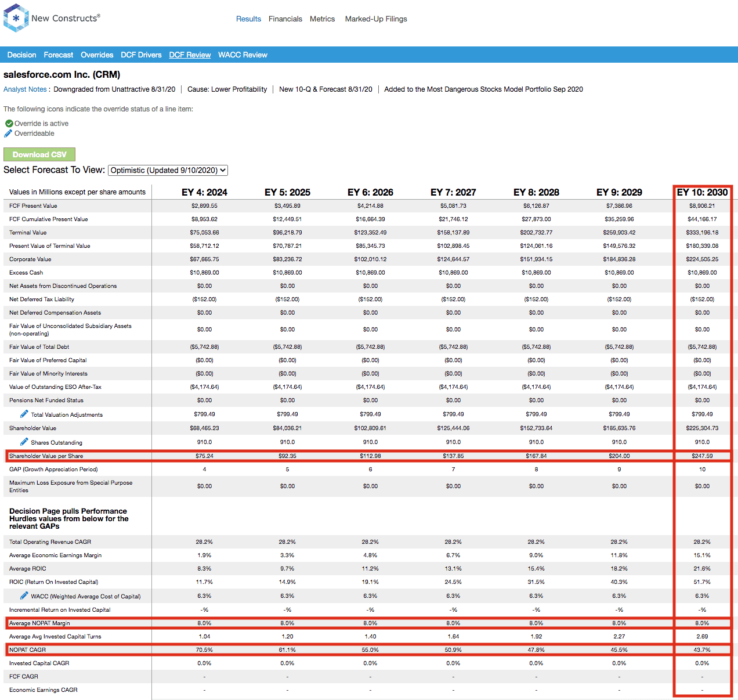Click the New Constructs hexagon logo
Viewport: 738px width, 700px height.
16,18
